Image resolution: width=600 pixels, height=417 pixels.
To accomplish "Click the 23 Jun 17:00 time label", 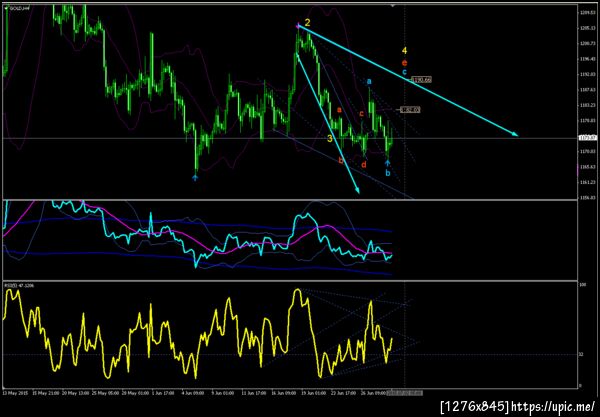I will 344,393.
